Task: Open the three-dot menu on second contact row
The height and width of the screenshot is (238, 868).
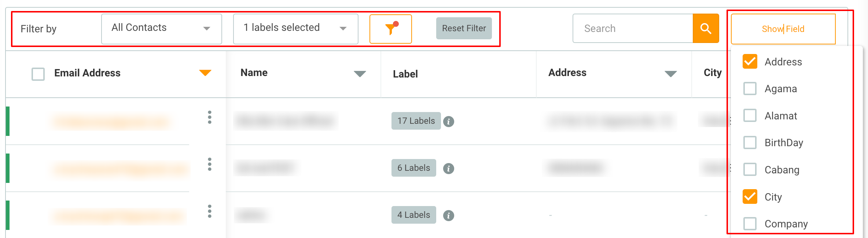Action: tap(210, 165)
